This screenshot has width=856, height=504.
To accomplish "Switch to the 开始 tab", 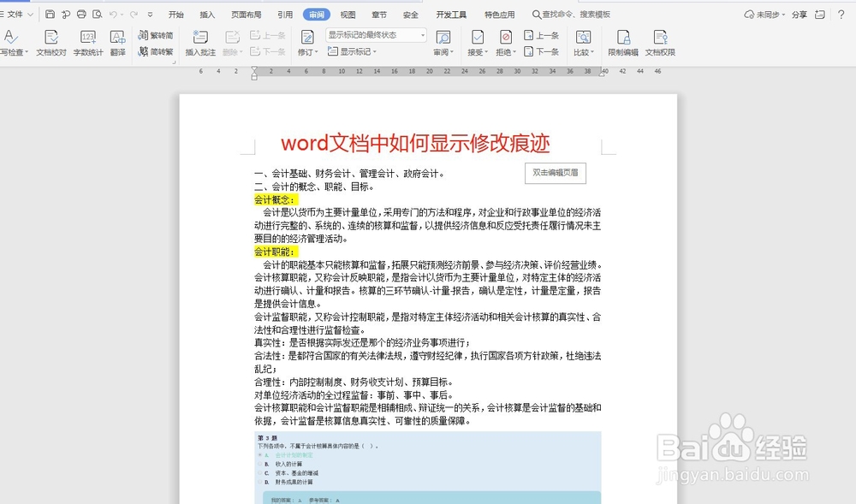I will [x=175, y=15].
